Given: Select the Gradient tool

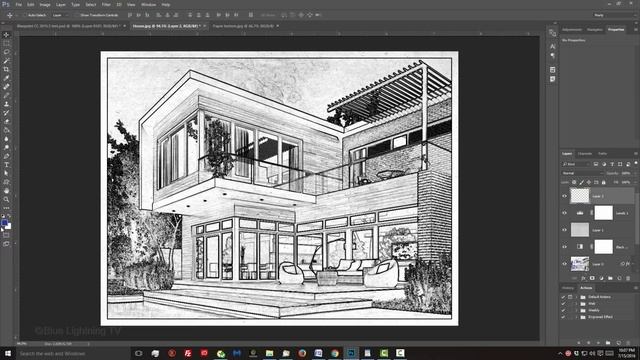Looking at the screenshot, I should coord(6,130).
